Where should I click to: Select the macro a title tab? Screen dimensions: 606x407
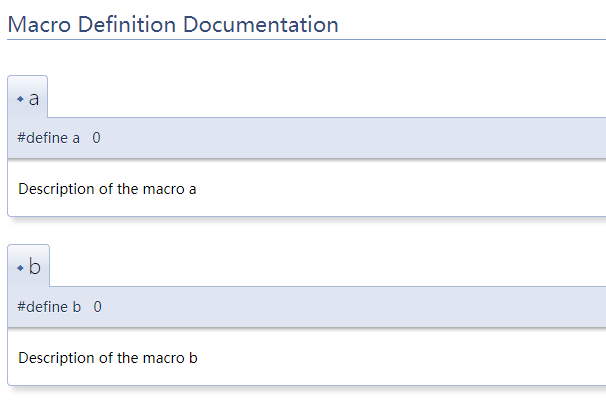pyautogui.click(x=34, y=98)
